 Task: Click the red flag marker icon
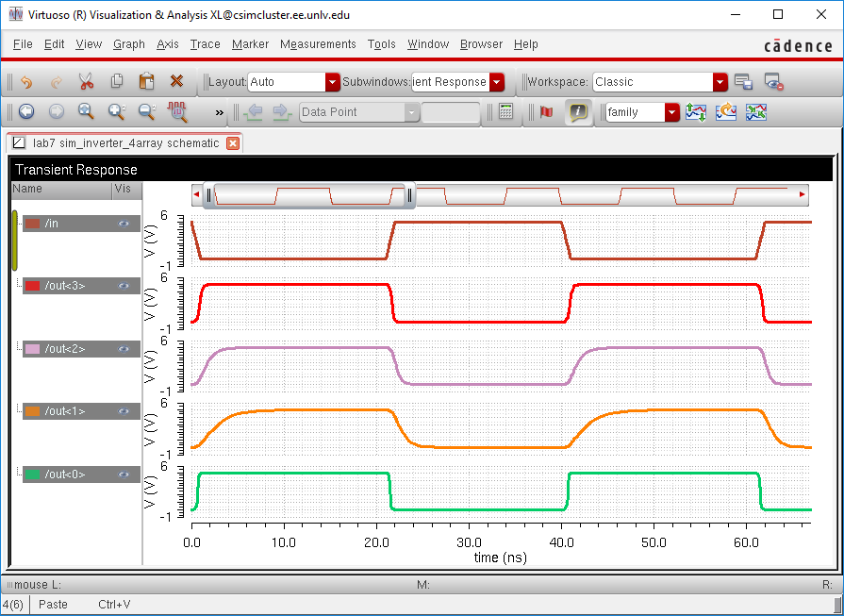tap(546, 112)
